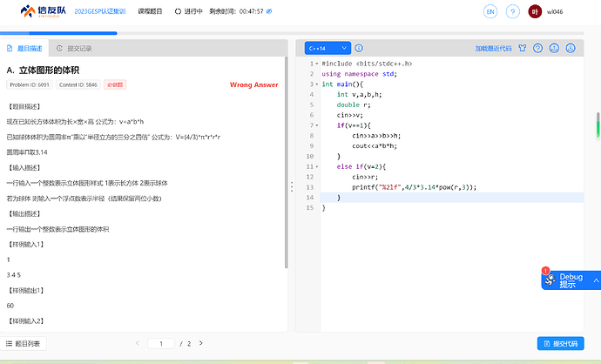Click the 【输入描述】 heading
601x364 pixels.
[x=24, y=168]
